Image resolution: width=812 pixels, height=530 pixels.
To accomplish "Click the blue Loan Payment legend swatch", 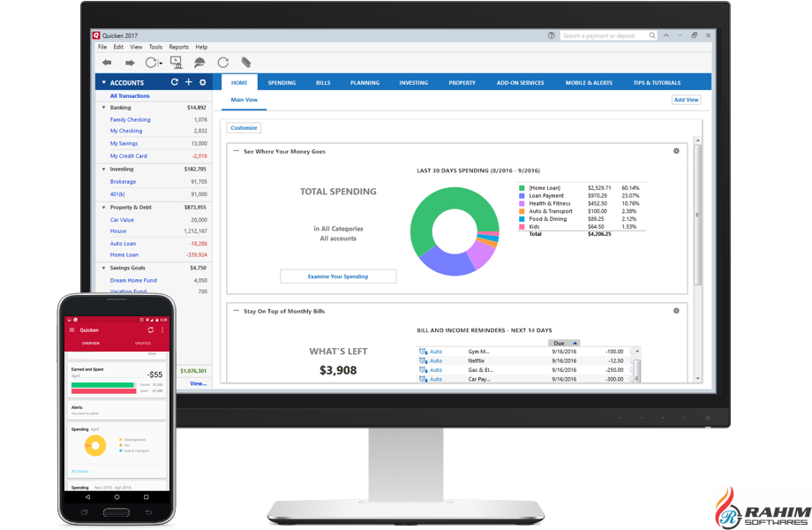I will point(522,196).
